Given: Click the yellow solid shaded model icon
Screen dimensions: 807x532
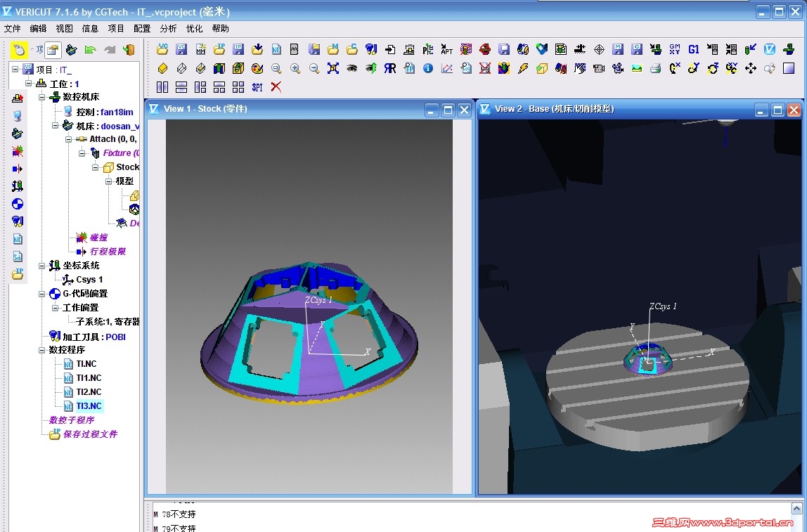Looking at the screenshot, I should pyautogui.click(x=162, y=68).
